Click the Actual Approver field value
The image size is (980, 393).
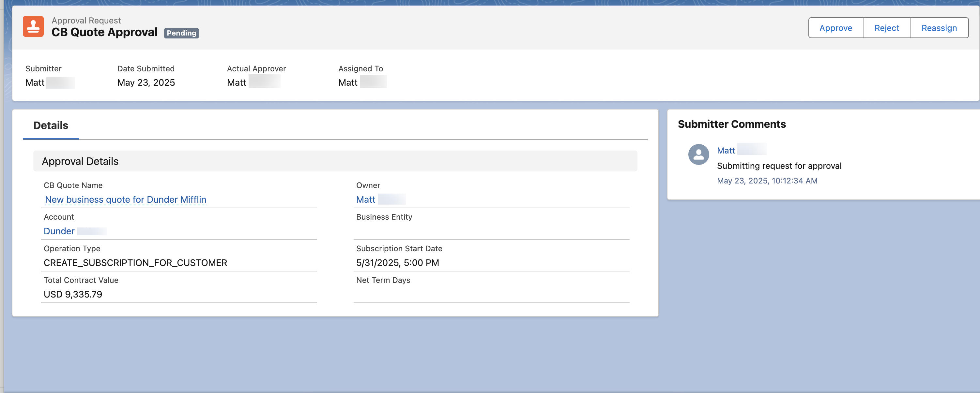pyautogui.click(x=236, y=82)
